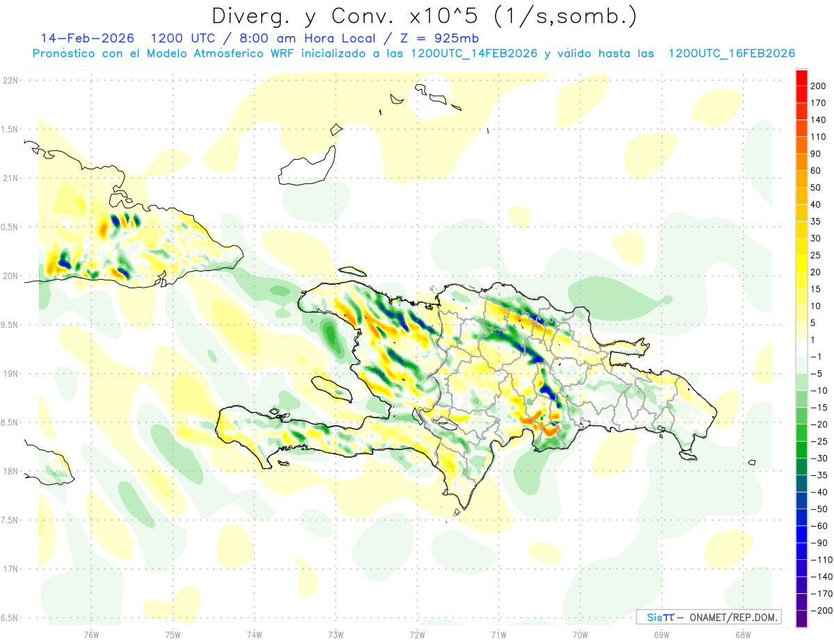Click the latitude label "7.5N"
The height and width of the screenshot is (644, 834).
10,520
